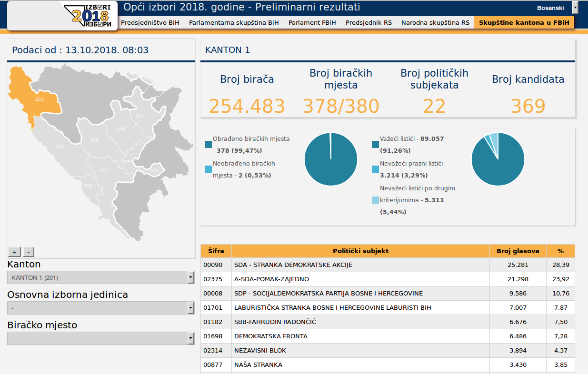Open the Parlament FBiH tab
The height and width of the screenshot is (374, 588).
312,23
